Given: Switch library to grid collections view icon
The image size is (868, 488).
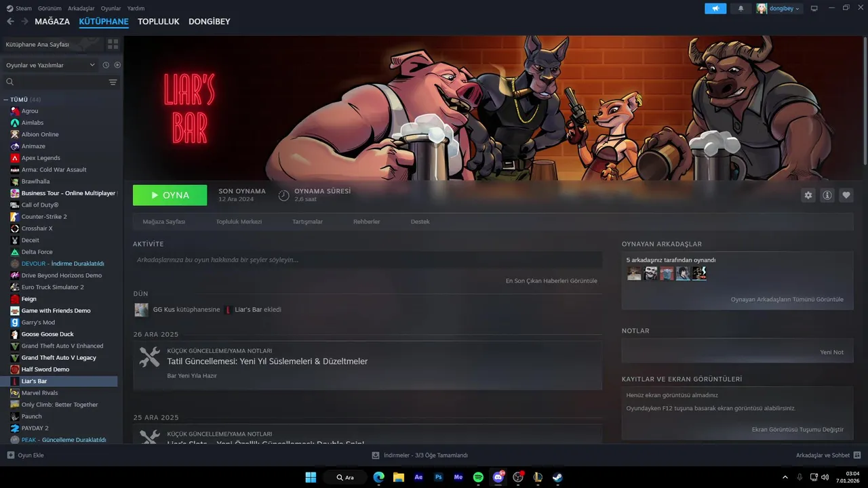Looking at the screenshot, I should (x=113, y=44).
